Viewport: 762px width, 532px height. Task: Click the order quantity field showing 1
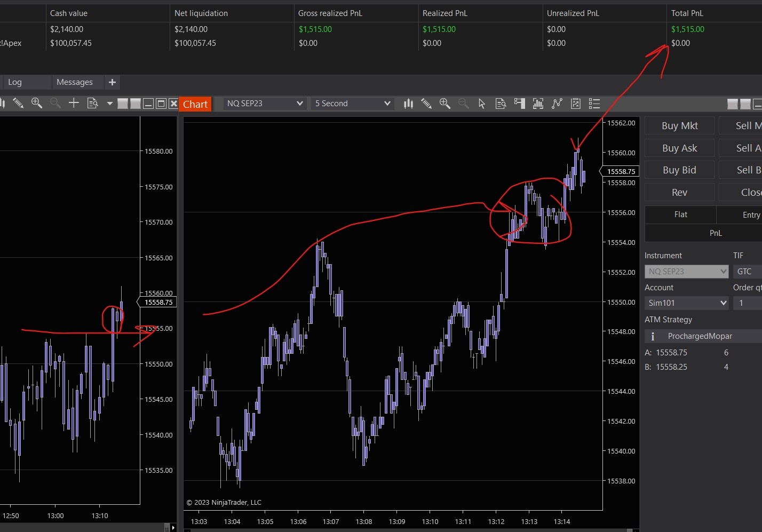point(747,303)
